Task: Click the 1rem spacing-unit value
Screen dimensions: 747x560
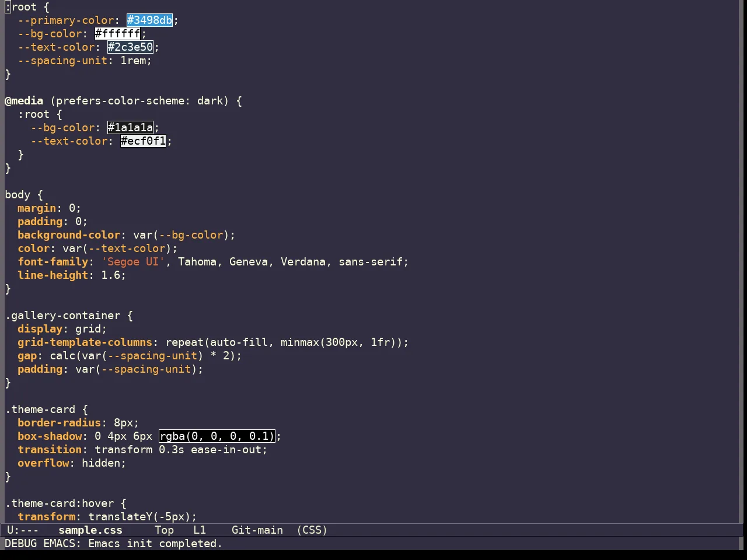Action: 133,61
